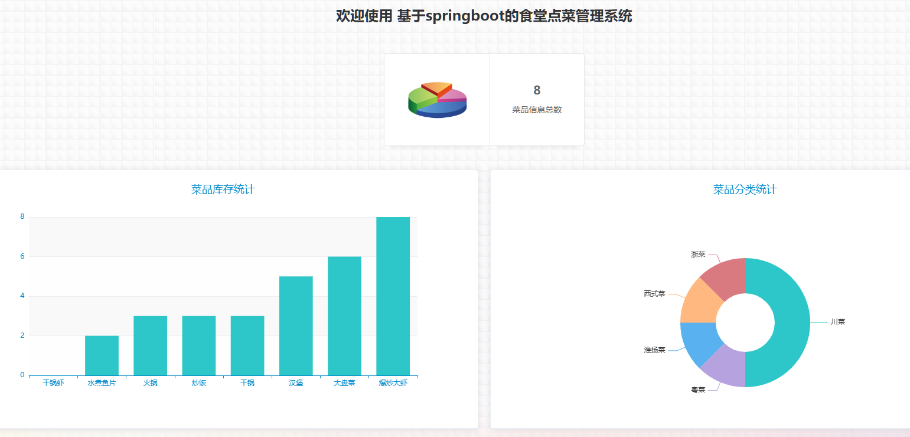Click the bar above 火锅
Image resolution: width=910 pixels, height=437 pixels.
150,345
